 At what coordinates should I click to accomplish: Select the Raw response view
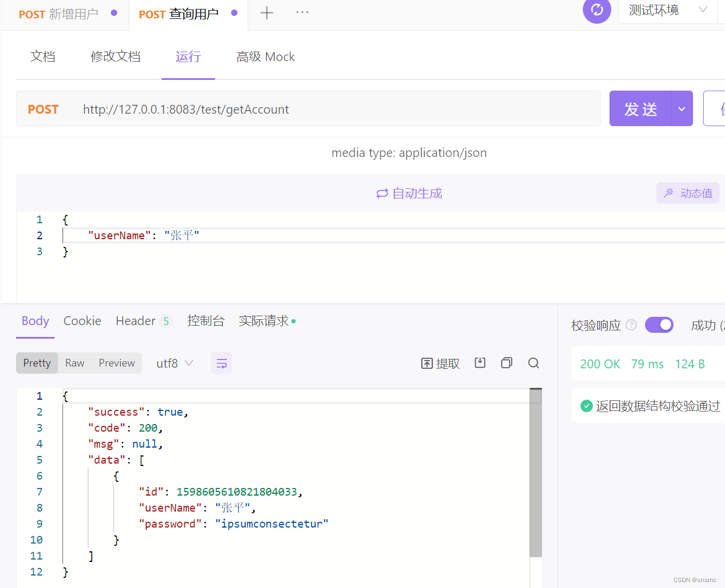tap(75, 363)
